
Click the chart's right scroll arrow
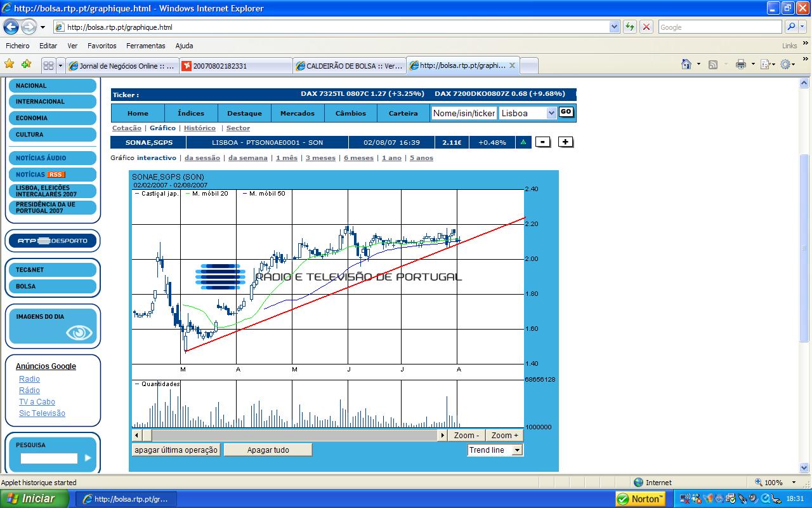pos(443,435)
